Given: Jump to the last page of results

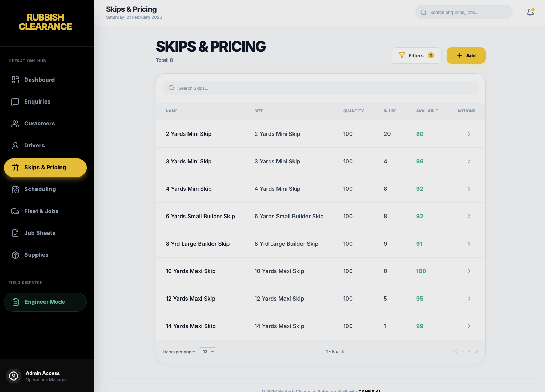Looking at the screenshot, I should point(476,352).
